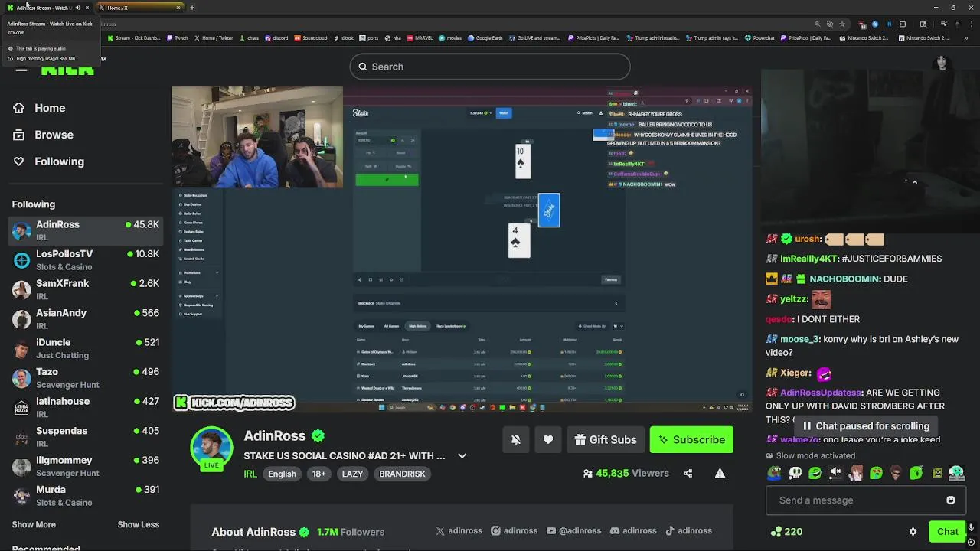Open the Google Earth bookmark
This screenshot has width=980, height=551.
click(485, 37)
